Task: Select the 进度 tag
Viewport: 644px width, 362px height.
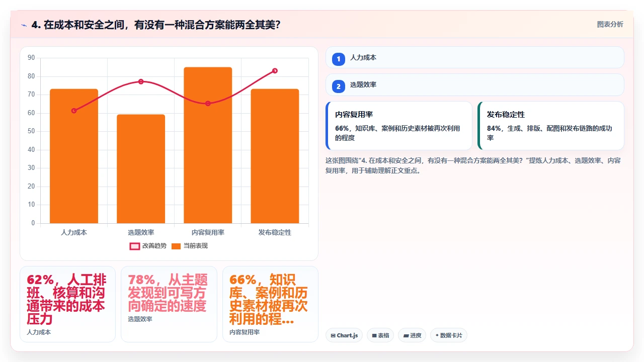Action: pyautogui.click(x=412, y=335)
